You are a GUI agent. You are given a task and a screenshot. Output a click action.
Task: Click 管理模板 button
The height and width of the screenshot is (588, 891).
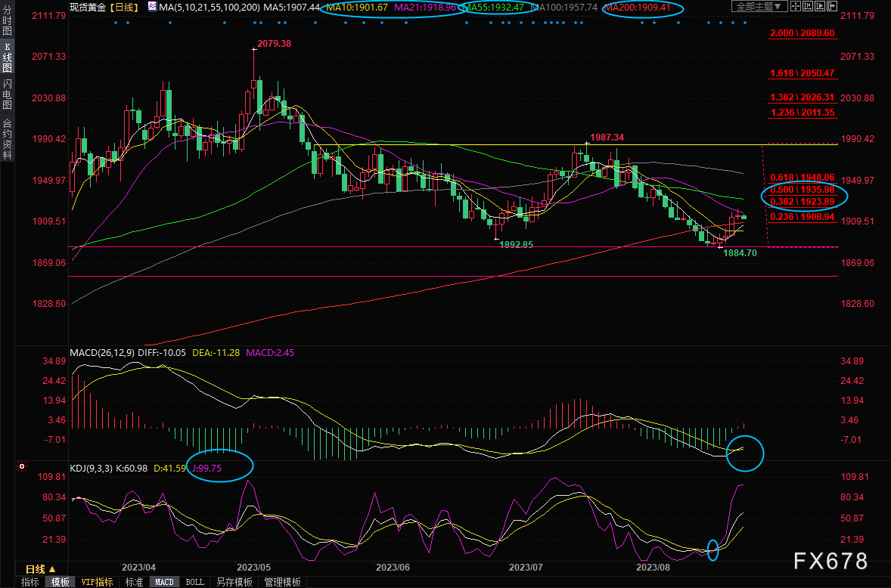(282, 582)
